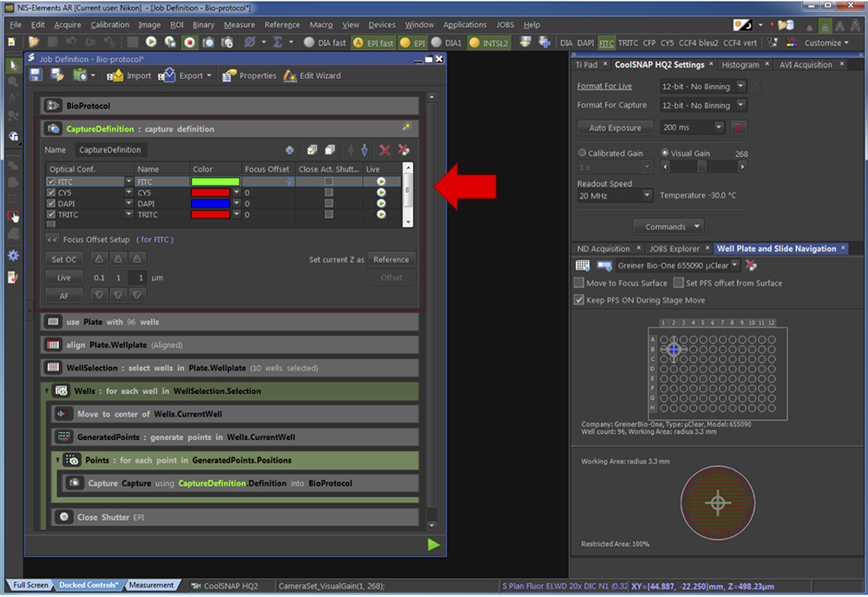Click the Capture task camera icon
Screen dimensions: 868x597
[x=74, y=482]
